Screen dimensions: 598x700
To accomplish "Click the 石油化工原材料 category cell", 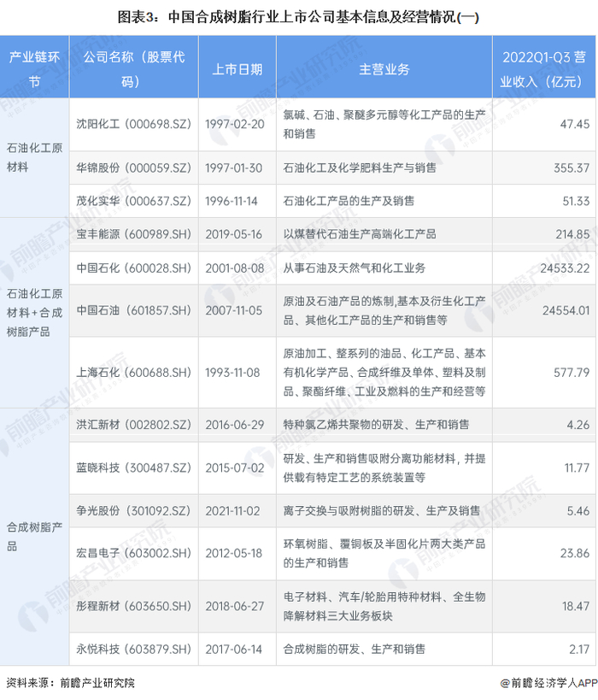I will 34,157.
